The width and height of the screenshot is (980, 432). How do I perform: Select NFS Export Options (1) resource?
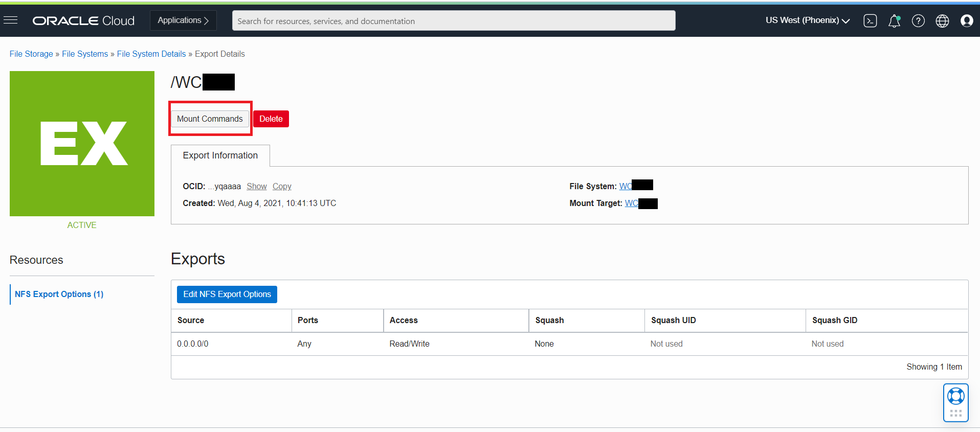pyautogui.click(x=59, y=294)
